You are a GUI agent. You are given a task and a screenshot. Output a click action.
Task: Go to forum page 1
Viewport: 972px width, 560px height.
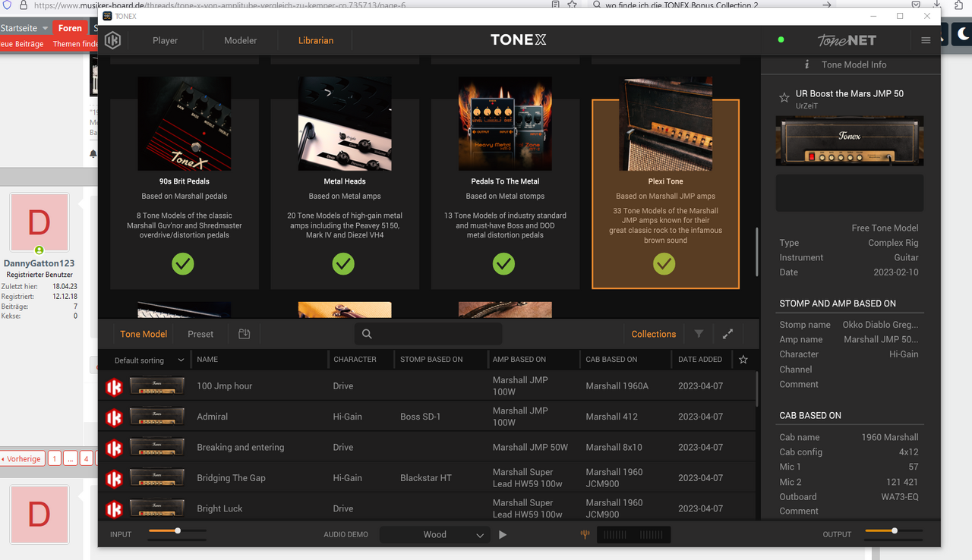click(55, 458)
